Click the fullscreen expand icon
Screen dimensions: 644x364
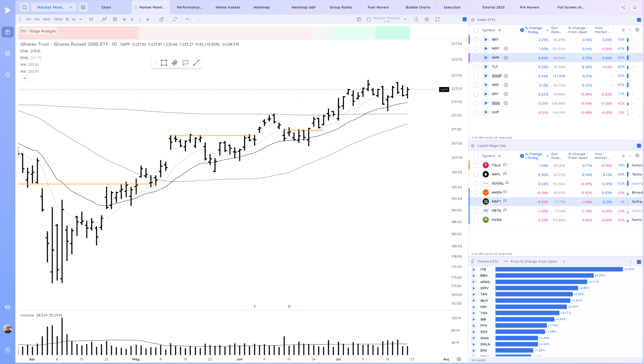[437, 19]
